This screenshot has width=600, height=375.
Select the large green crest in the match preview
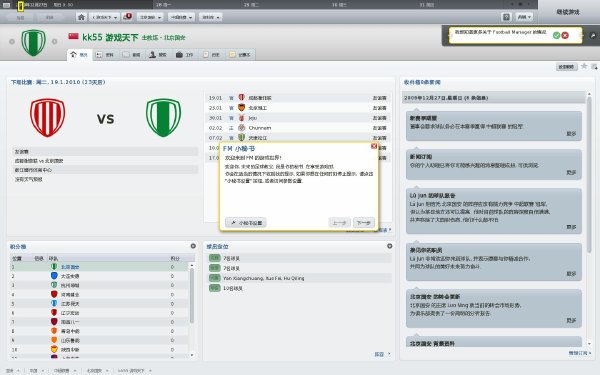point(163,117)
